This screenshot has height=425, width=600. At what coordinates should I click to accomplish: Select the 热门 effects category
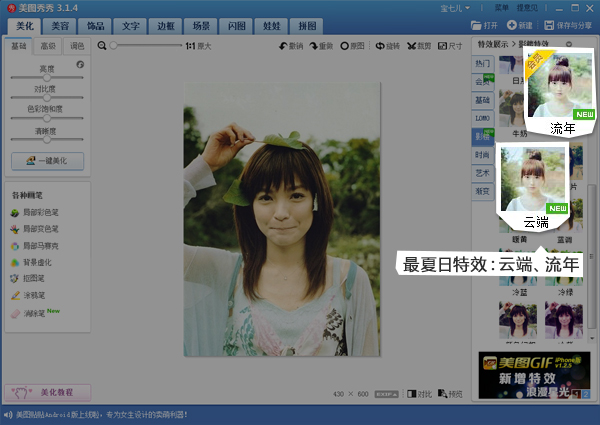coord(483,64)
